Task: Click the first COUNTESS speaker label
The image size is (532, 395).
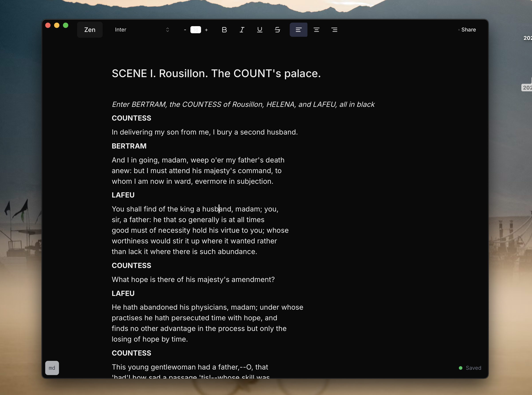Action: tap(131, 118)
